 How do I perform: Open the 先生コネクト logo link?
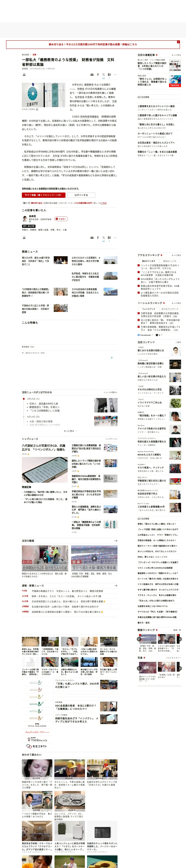click(37, 746)
